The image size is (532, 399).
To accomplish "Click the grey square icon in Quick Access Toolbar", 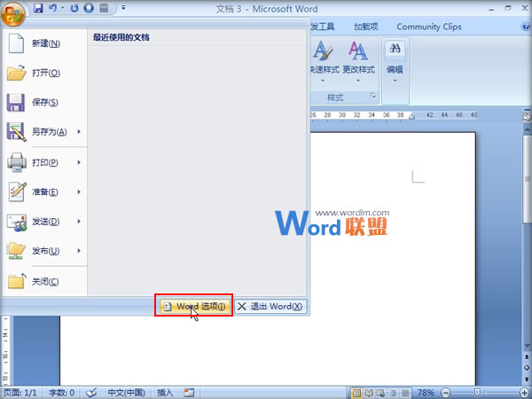I will pos(104,8).
